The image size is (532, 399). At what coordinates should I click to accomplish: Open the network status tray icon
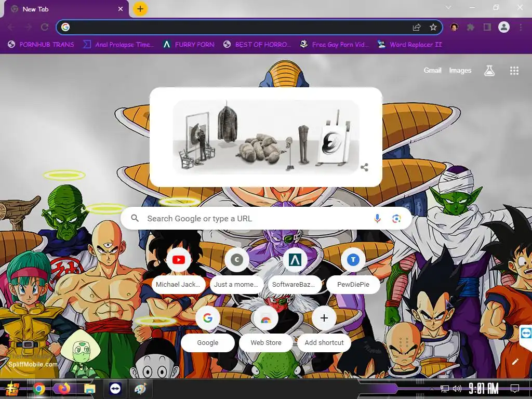pos(445,389)
